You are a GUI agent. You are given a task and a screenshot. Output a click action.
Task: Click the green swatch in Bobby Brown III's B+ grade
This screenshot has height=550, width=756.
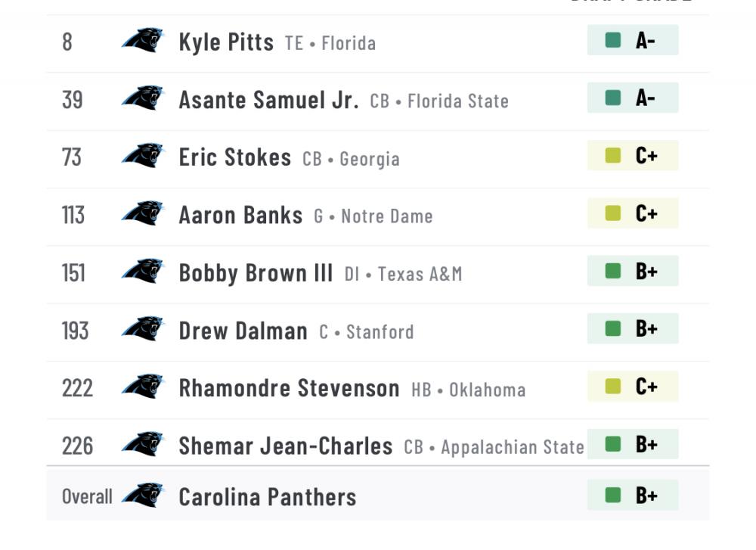[x=613, y=271]
